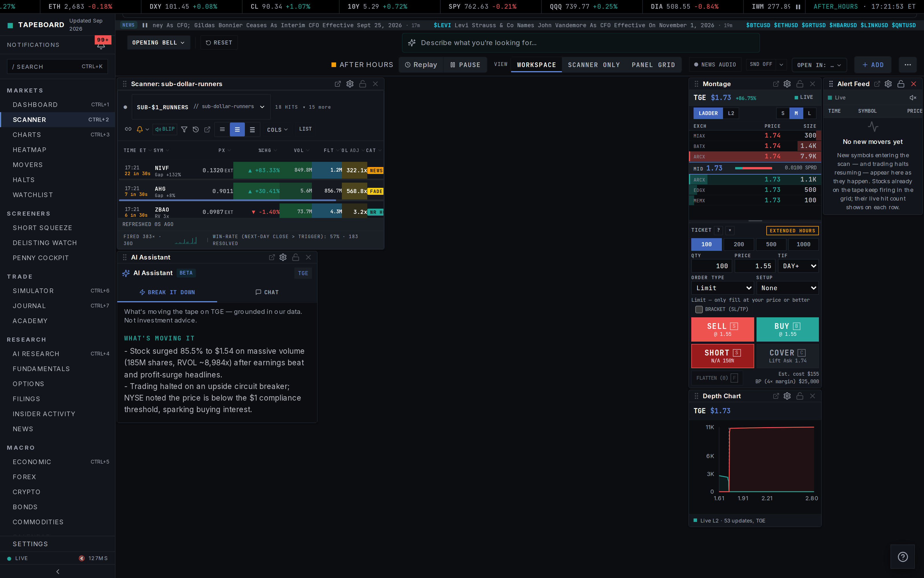Select medium row density in Scanner

pyautogui.click(x=237, y=129)
